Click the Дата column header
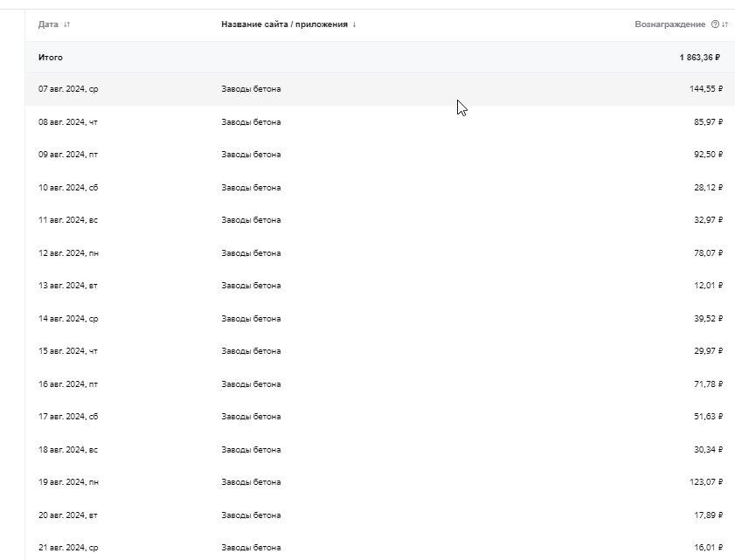 (x=48, y=24)
